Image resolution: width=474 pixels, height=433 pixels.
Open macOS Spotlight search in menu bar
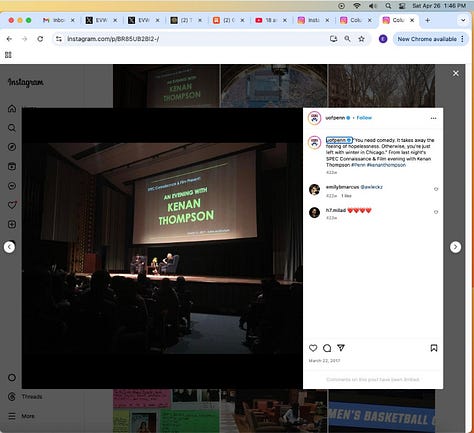(x=388, y=6)
